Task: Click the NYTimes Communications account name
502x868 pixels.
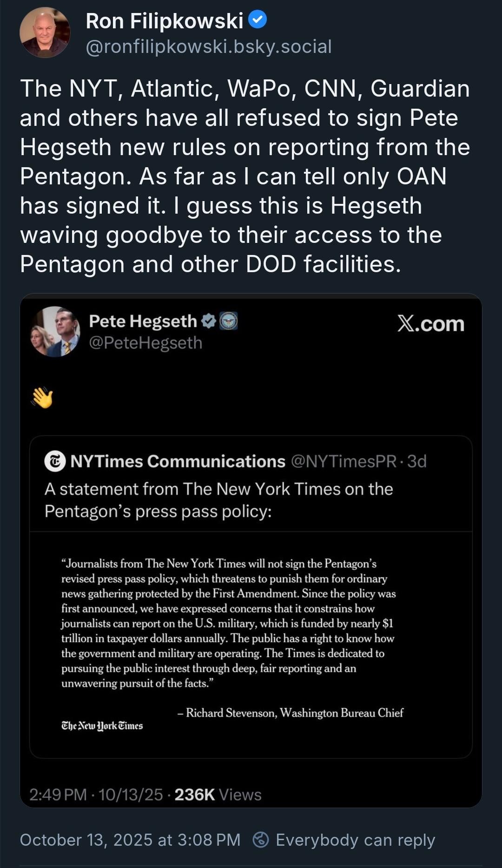Action: coord(178,461)
